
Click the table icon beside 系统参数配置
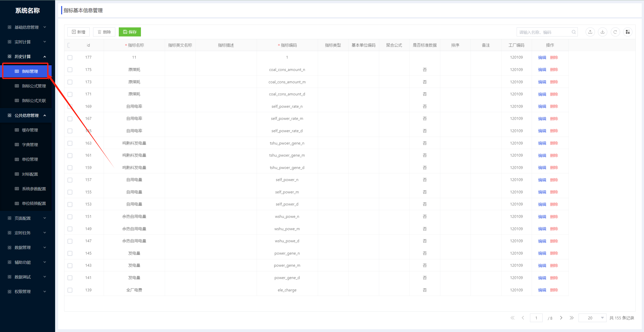coord(17,189)
